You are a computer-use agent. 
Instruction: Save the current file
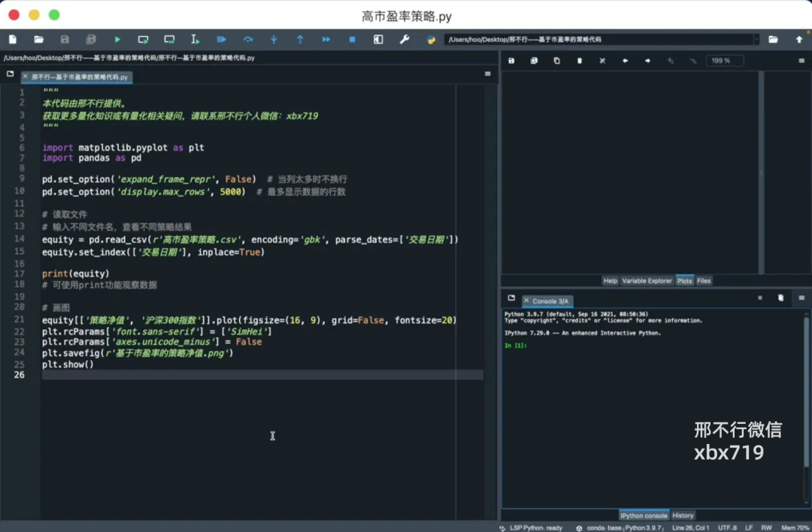(64, 39)
